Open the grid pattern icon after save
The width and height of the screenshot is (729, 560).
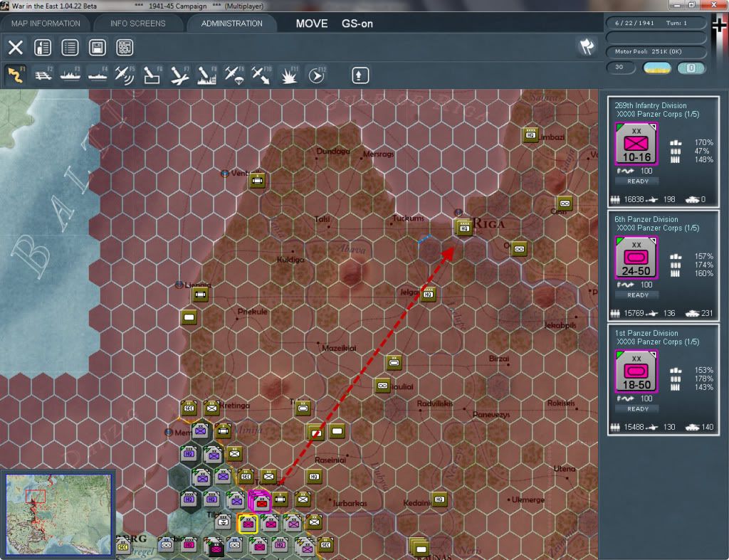[125, 48]
